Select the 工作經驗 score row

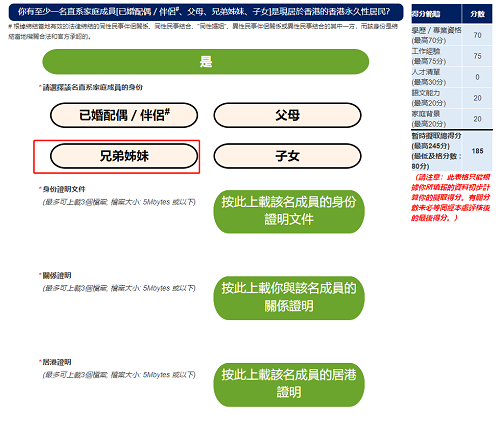click(x=452, y=56)
